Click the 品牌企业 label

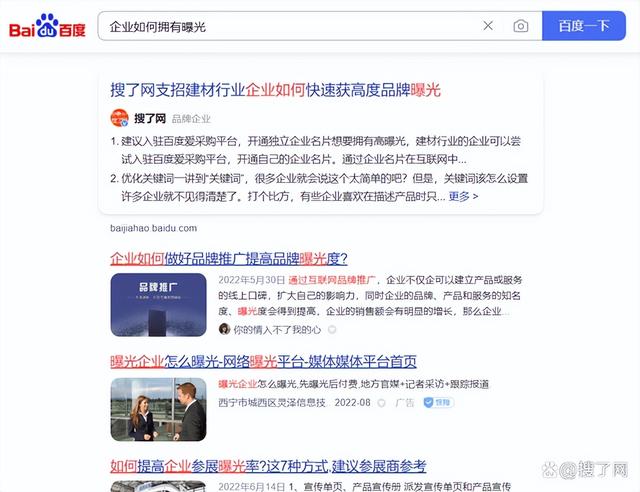point(191,119)
